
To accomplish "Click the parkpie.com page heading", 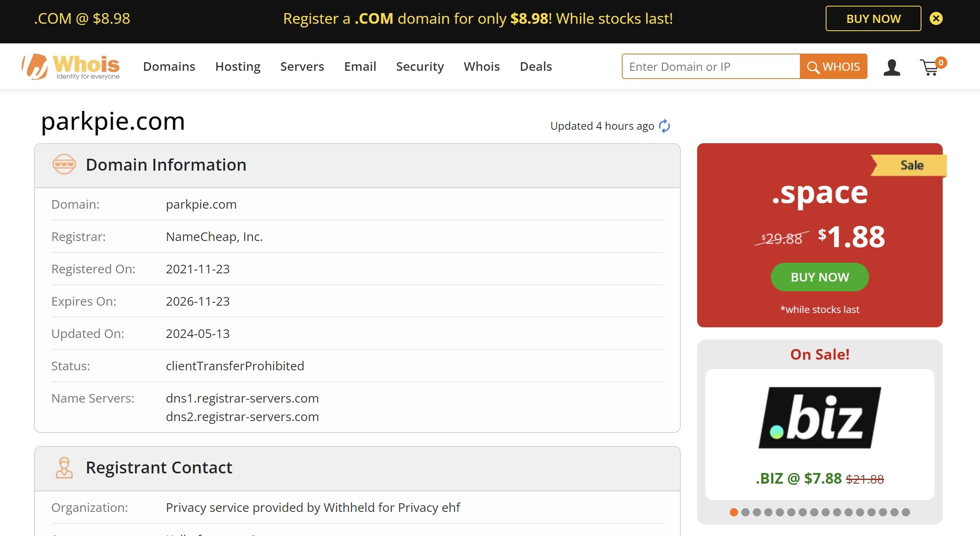I will click(113, 121).
